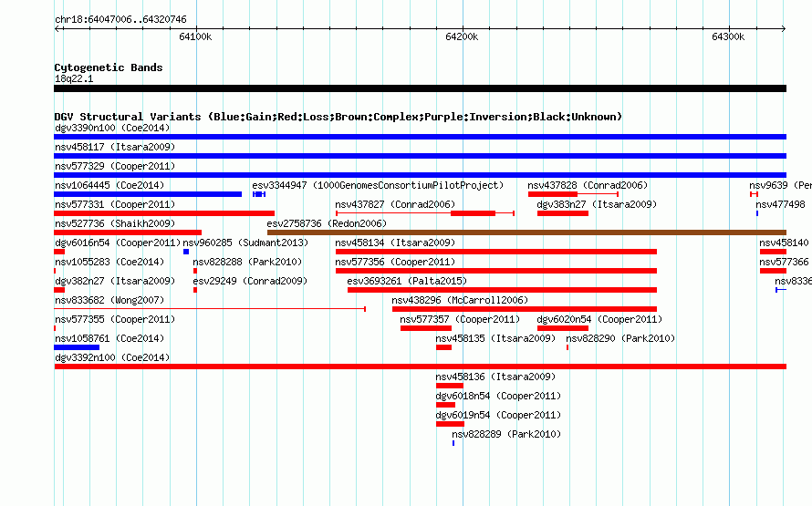Open nsv828288 (Park2010) label

coord(247,262)
